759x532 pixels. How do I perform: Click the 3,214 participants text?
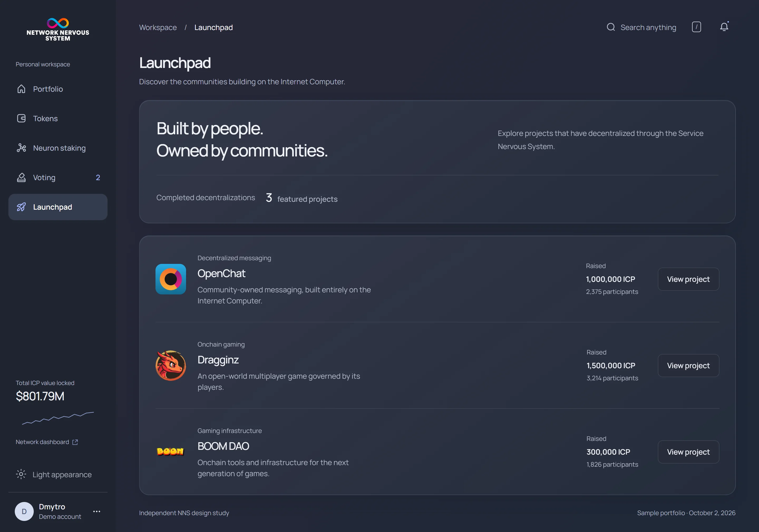[x=612, y=378]
